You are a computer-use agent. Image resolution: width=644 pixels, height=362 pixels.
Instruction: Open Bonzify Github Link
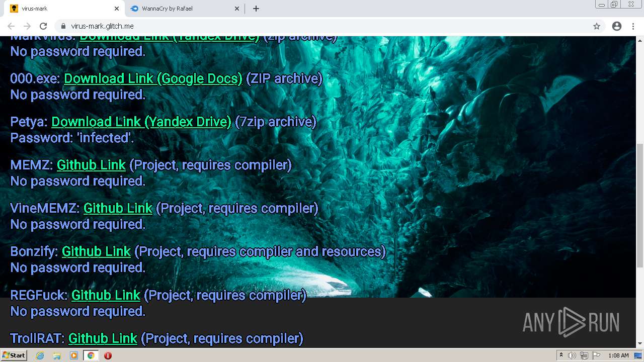[x=96, y=251]
